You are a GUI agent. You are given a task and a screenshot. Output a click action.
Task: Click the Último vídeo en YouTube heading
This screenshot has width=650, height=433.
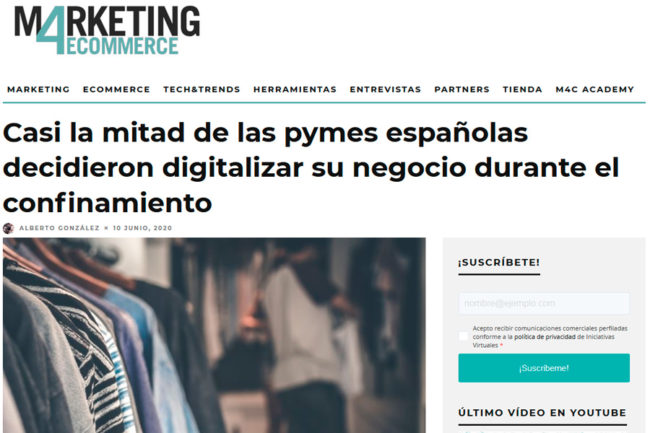542,413
